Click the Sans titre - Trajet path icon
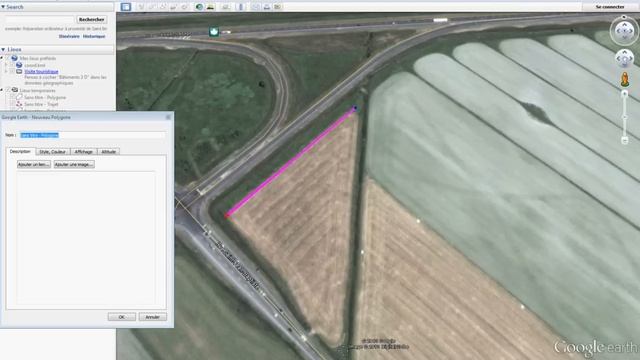640x360 pixels. [19, 104]
